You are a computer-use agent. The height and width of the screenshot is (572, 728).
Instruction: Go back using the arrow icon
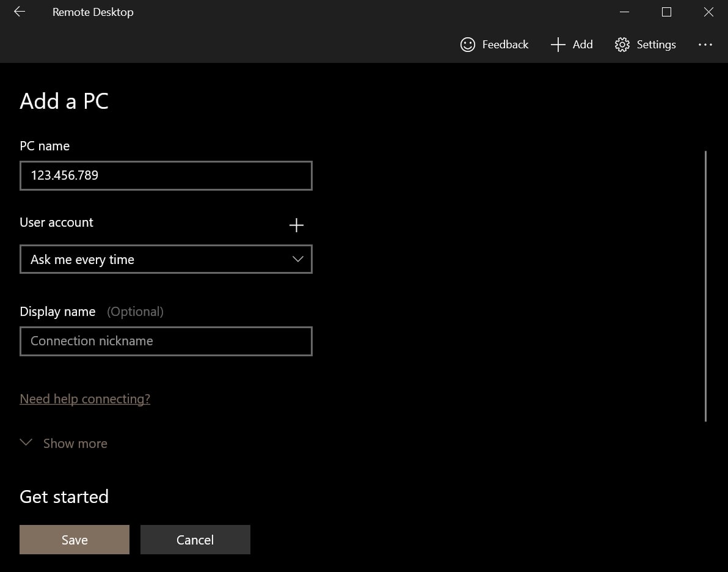pos(20,12)
